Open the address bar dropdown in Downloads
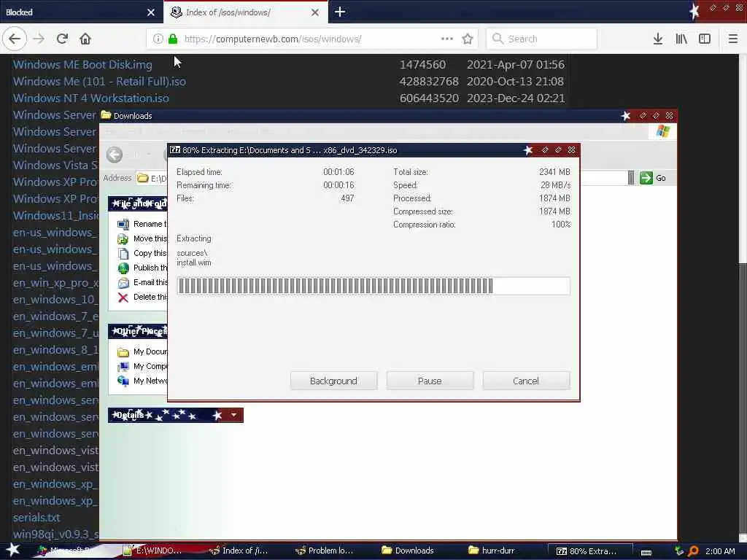Viewport: 747px width, 560px height. [x=631, y=178]
